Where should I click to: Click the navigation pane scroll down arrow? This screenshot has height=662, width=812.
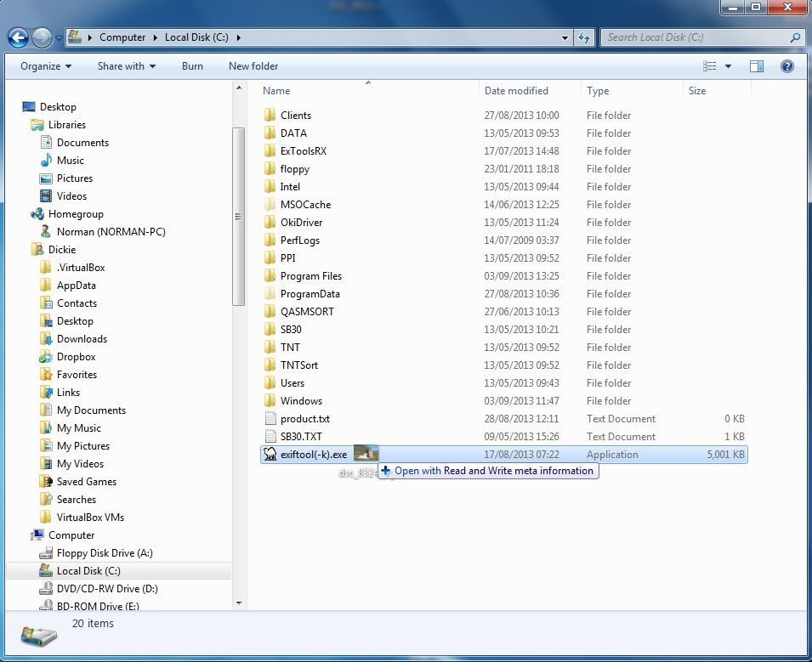tap(239, 603)
